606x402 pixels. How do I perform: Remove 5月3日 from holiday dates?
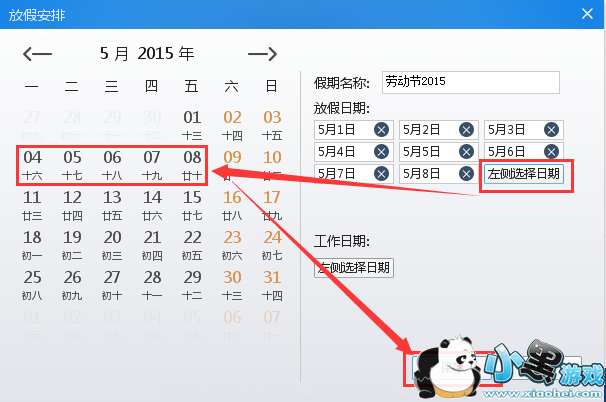(x=552, y=130)
